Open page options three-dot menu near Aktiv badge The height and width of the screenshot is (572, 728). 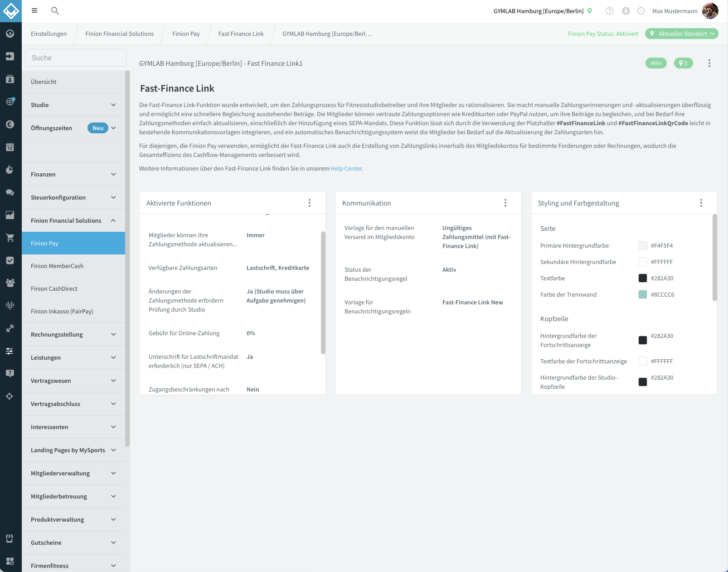click(709, 63)
